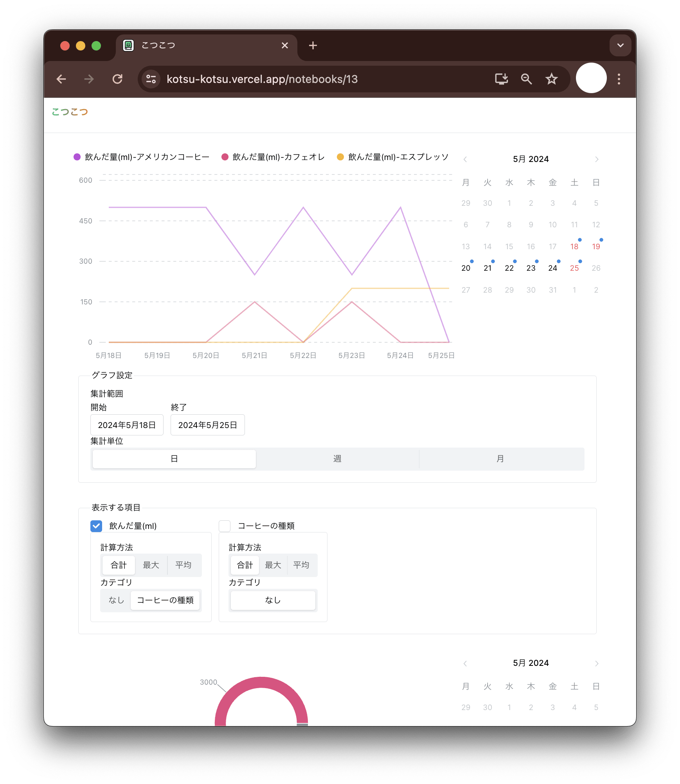The image size is (680, 784).
Task: Go to next month on the calendar
Action: pos(596,159)
